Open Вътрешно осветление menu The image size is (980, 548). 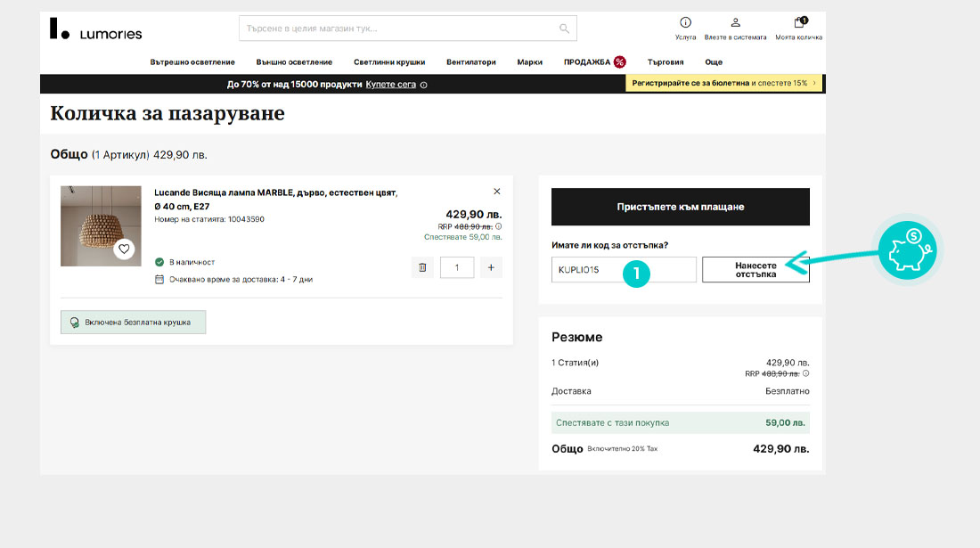click(192, 62)
